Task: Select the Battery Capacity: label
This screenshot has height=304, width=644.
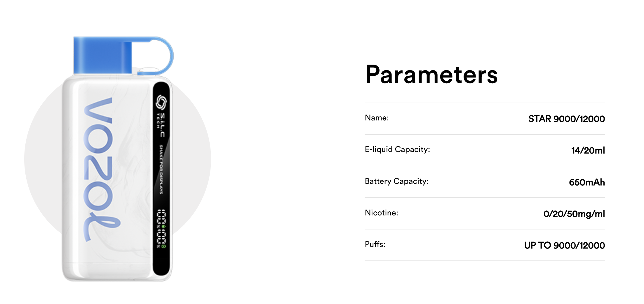Action: pos(397,181)
